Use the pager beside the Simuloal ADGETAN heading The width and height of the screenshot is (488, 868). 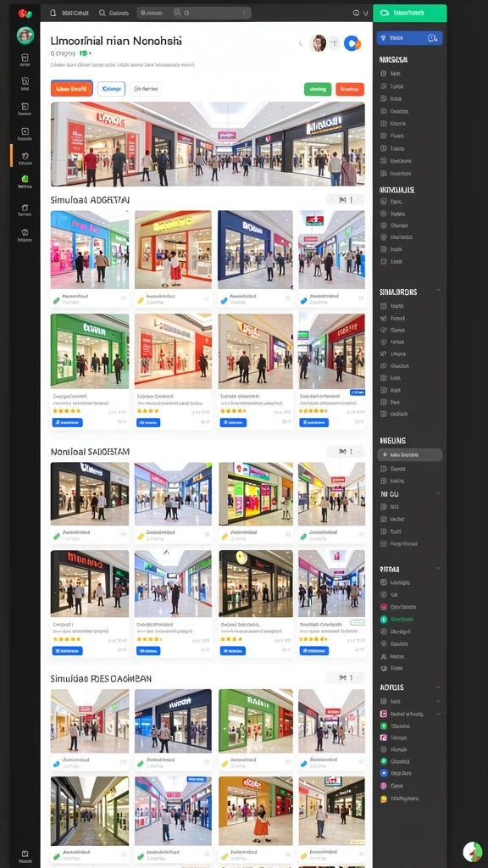[x=346, y=200]
